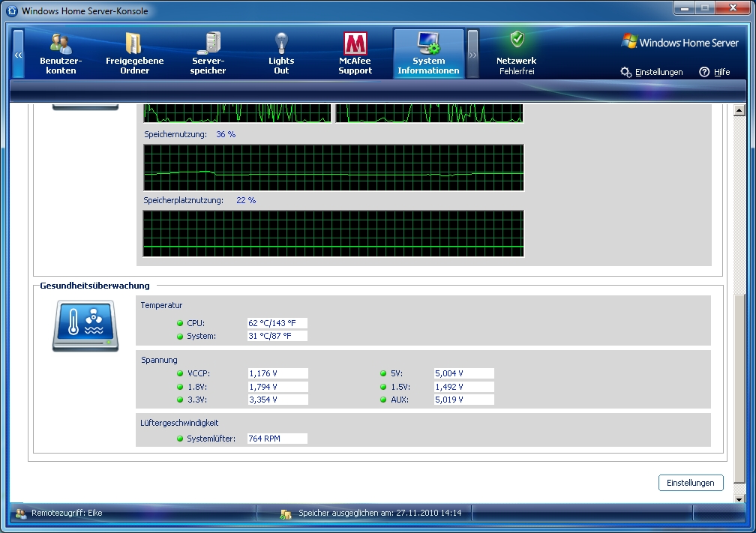Screen dimensions: 756x533
Task: Minimize the Windows Home Server-Konsole window
Action: [684, 8]
